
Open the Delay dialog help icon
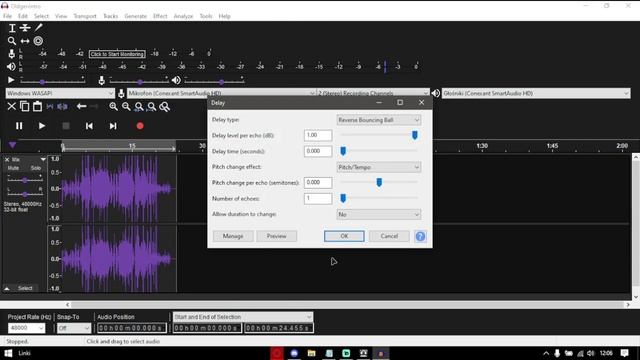(x=420, y=236)
